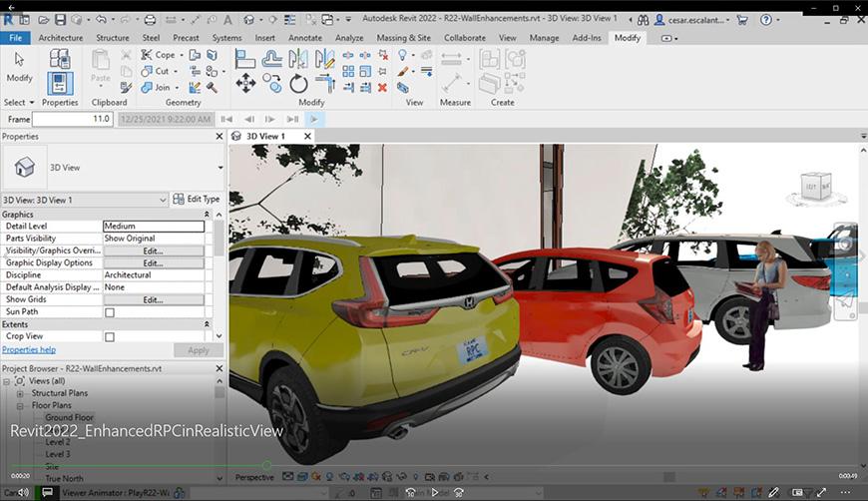Click the Frame number input field

(x=73, y=119)
